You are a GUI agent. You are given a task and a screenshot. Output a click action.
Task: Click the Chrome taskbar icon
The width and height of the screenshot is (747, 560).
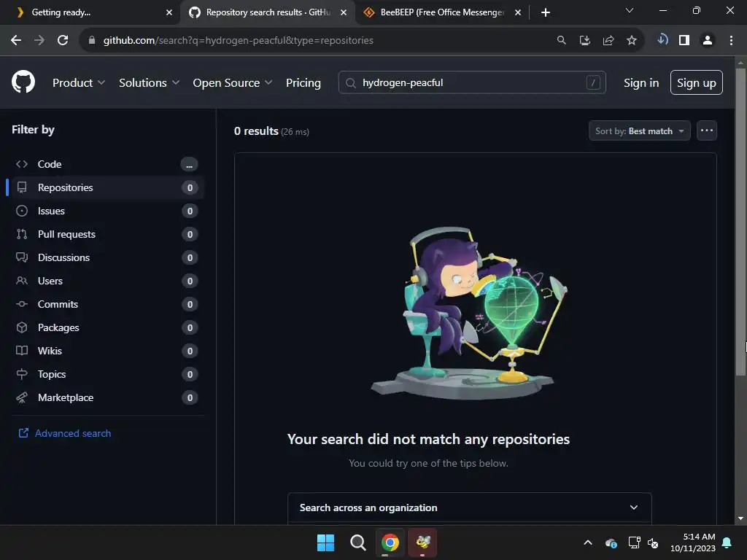[x=390, y=542]
